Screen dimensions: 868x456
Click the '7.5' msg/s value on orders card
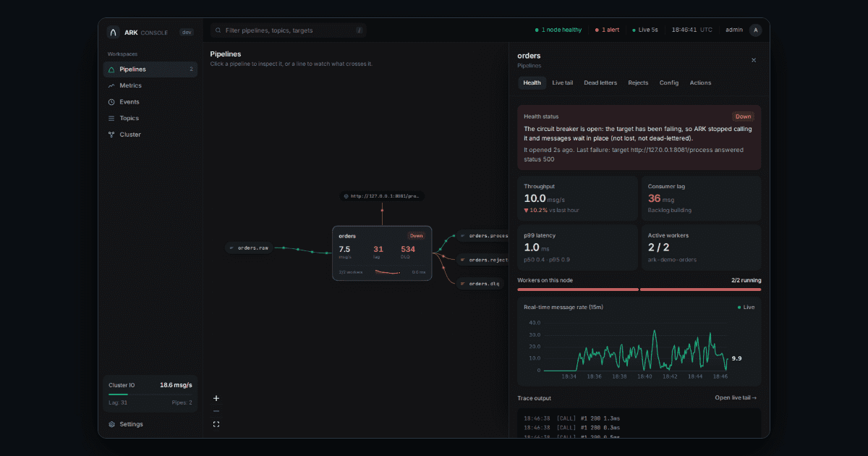[344, 249]
